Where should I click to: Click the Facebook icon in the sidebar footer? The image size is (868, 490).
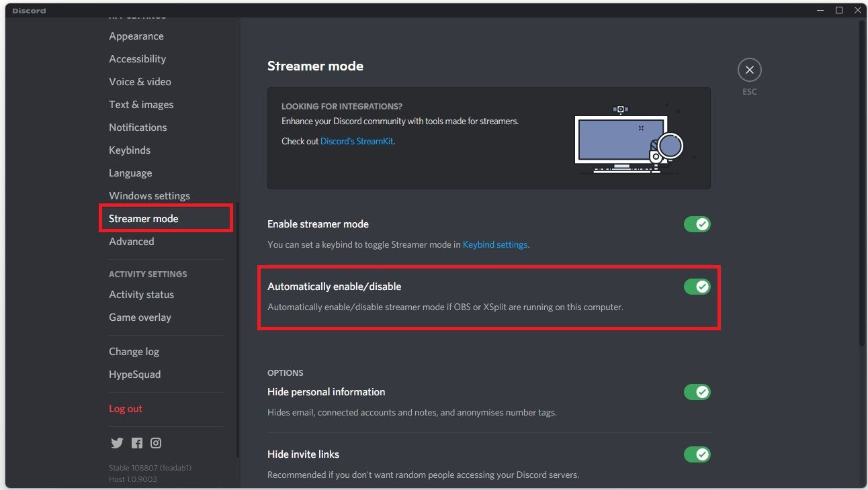click(136, 443)
